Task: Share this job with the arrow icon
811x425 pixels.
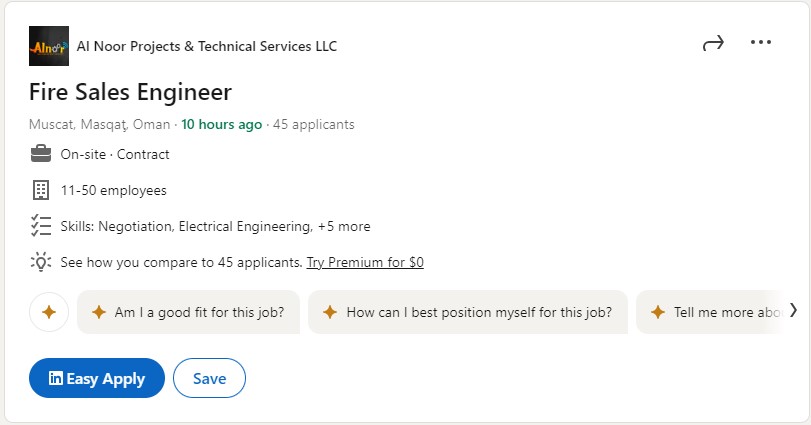Action: pos(713,43)
